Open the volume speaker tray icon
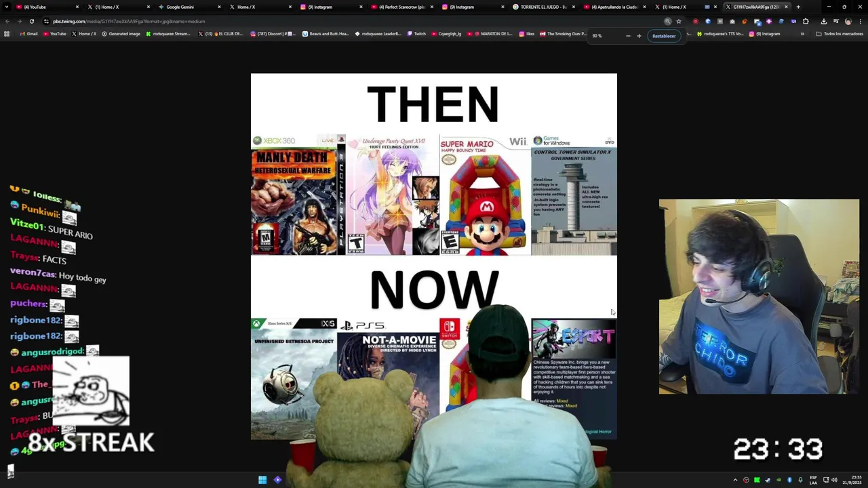 click(x=834, y=480)
